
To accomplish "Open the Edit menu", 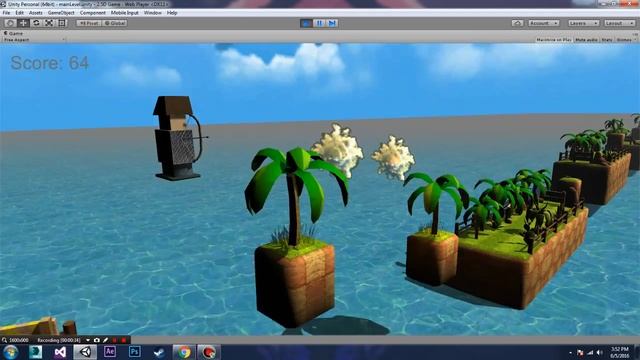I will click(20, 13).
